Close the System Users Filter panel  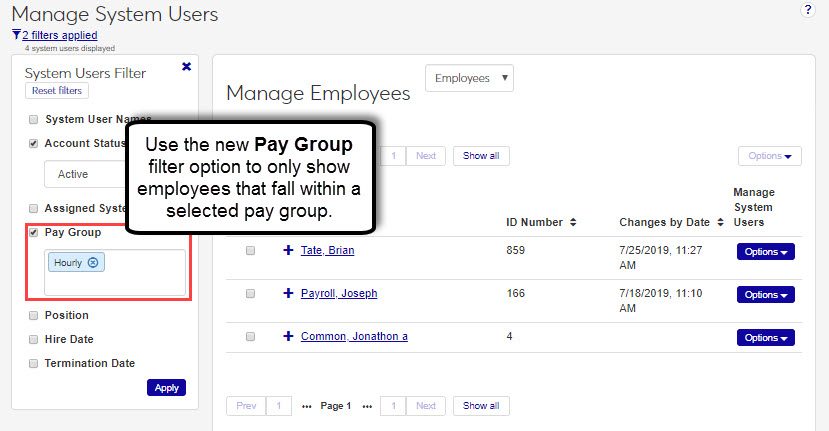tap(186, 67)
